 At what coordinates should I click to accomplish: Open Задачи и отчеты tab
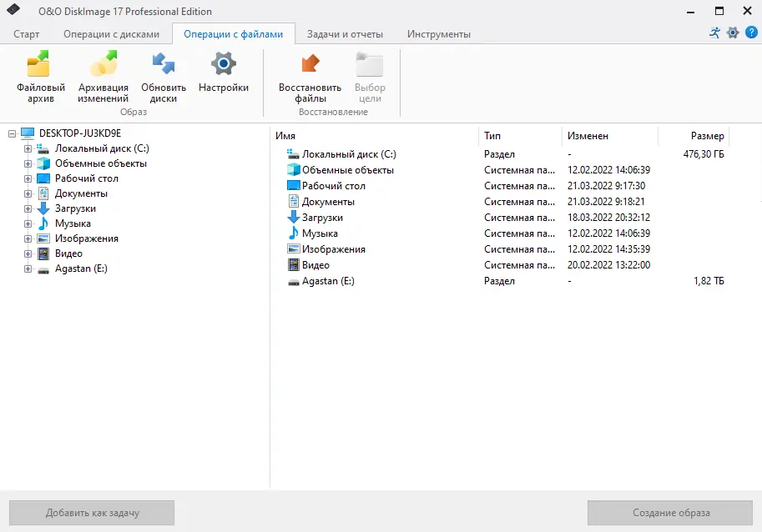click(345, 34)
